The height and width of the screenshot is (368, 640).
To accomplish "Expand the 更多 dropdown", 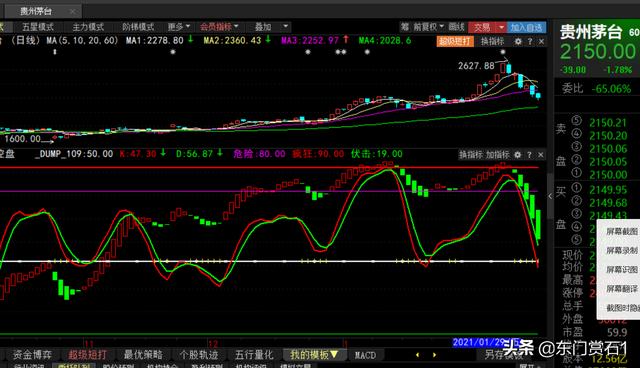I will pyautogui.click(x=179, y=27).
